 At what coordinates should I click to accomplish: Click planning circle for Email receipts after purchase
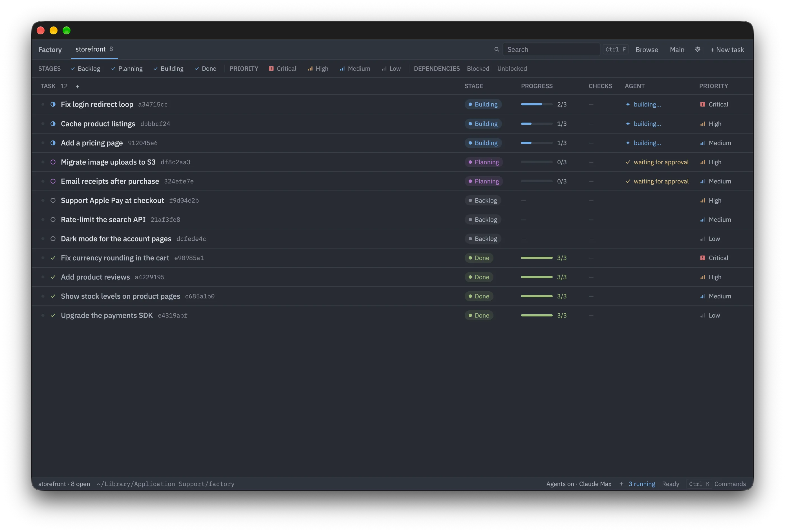[53, 181]
